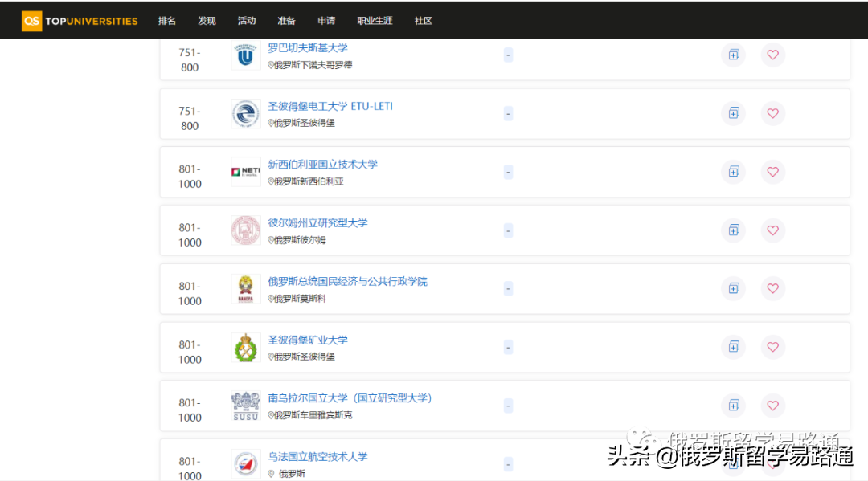The height and width of the screenshot is (481, 868).
Task: Add 新西伯利亚国立技术大学 to compare
Action: click(x=734, y=172)
